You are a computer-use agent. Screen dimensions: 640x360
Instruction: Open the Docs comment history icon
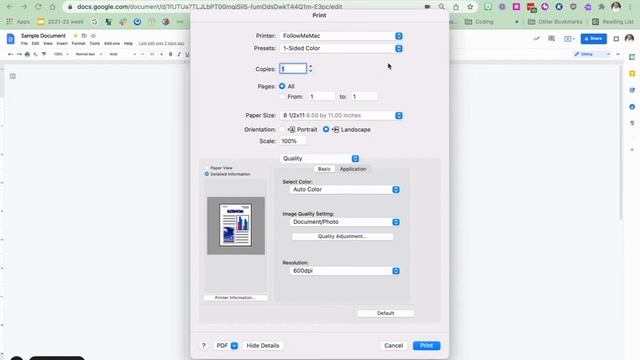pyautogui.click(x=551, y=39)
